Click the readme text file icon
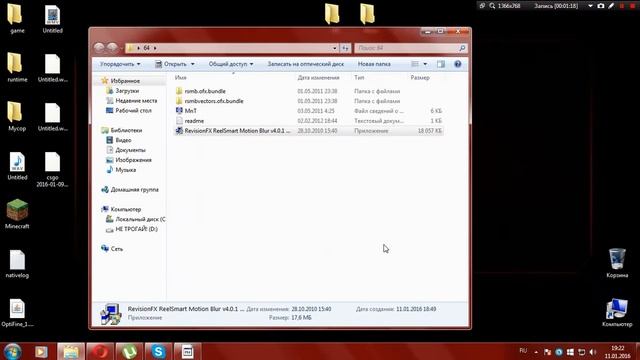The height and width of the screenshot is (360, 640). [179, 121]
